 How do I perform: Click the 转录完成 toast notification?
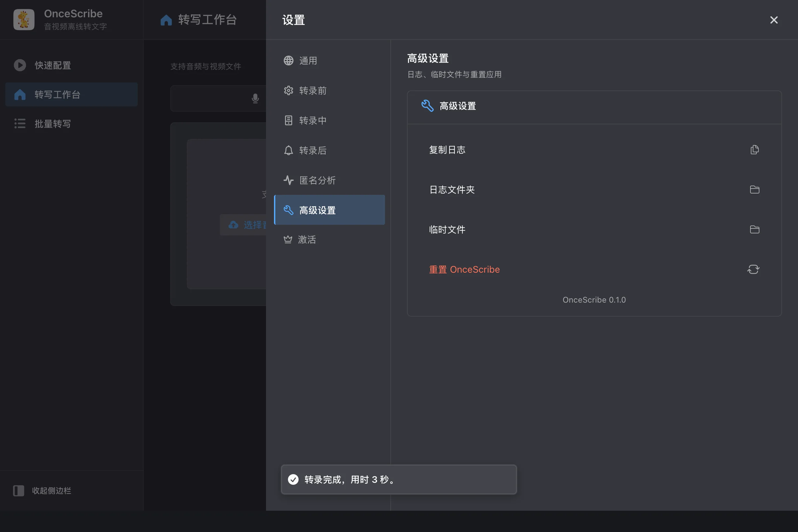coord(399,479)
